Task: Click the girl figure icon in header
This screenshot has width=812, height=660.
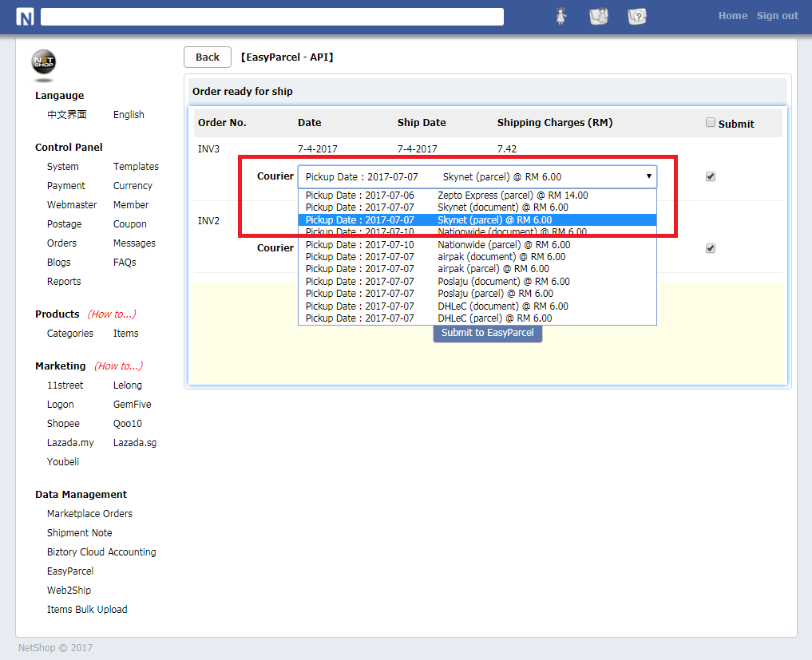Action: (560, 16)
